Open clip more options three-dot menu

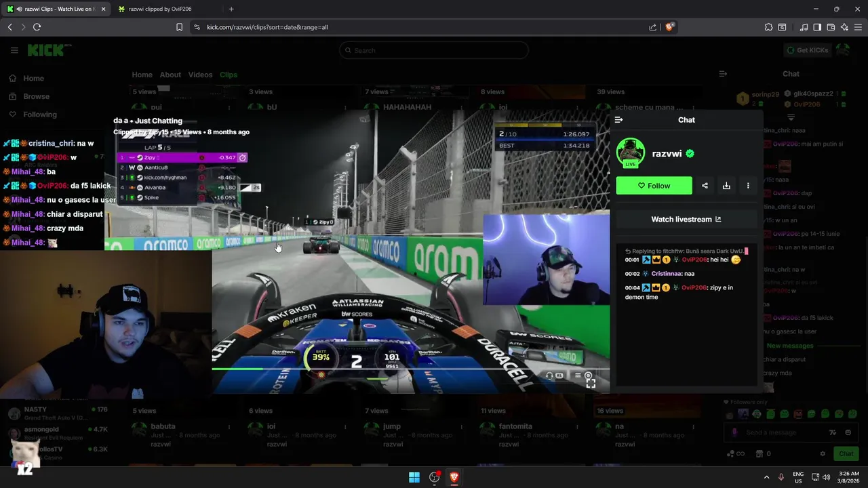[748, 186]
